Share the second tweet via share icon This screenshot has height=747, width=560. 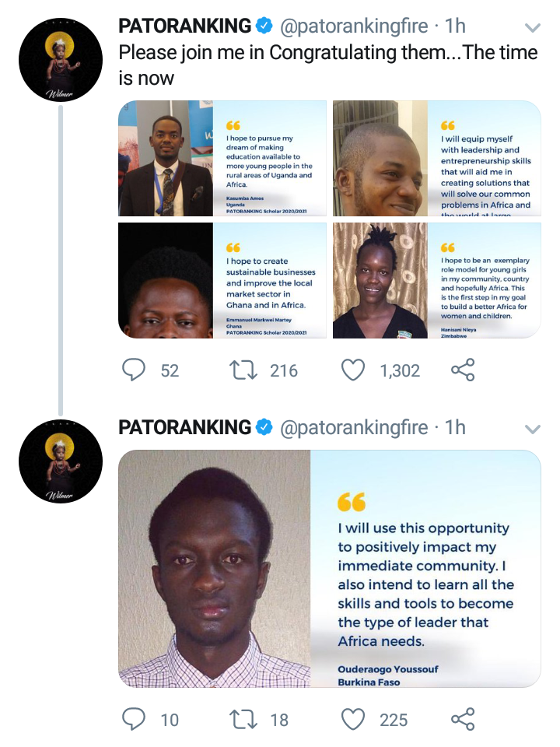point(463,719)
